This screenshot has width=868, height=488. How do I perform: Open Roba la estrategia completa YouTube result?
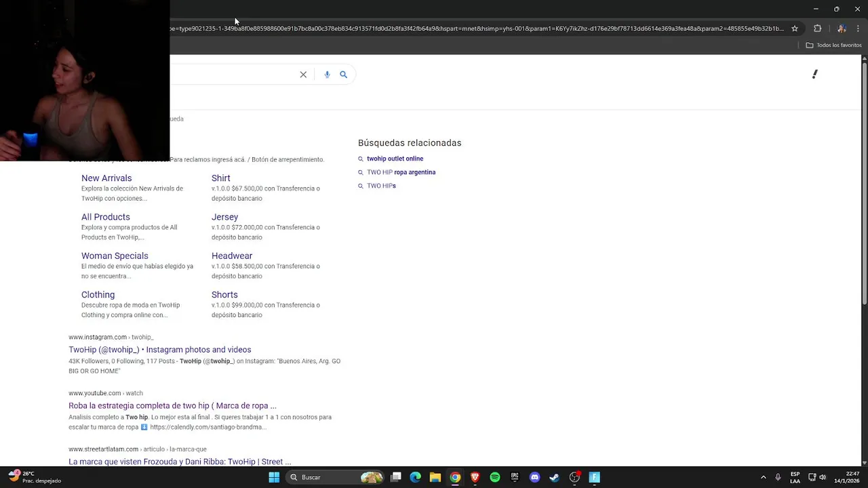[x=172, y=406]
